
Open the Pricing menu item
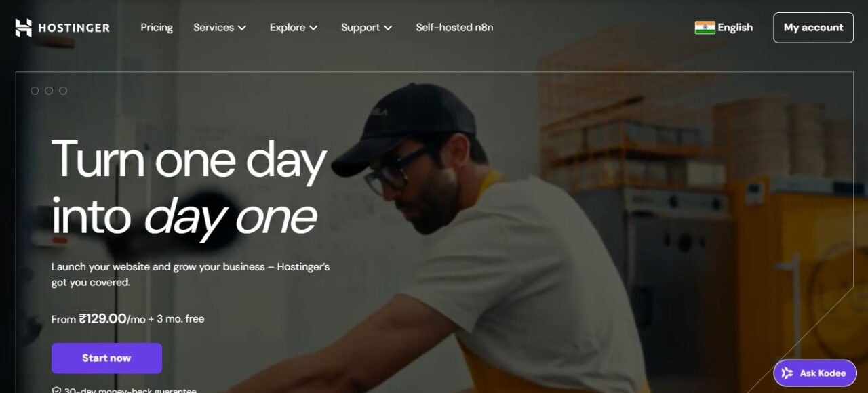157,28
